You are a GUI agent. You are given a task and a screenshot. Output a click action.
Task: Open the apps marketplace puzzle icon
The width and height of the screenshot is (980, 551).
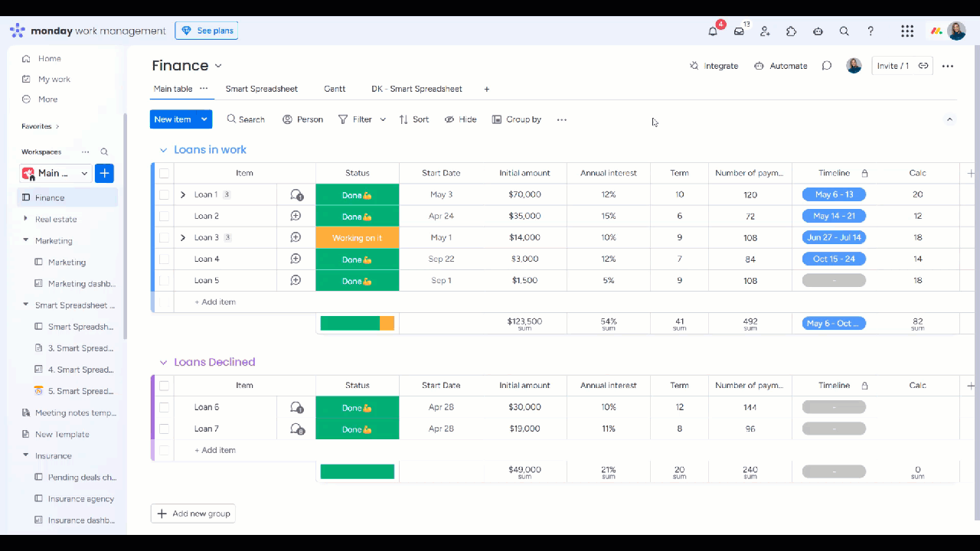pyautogui.click(x=792, y=31)
